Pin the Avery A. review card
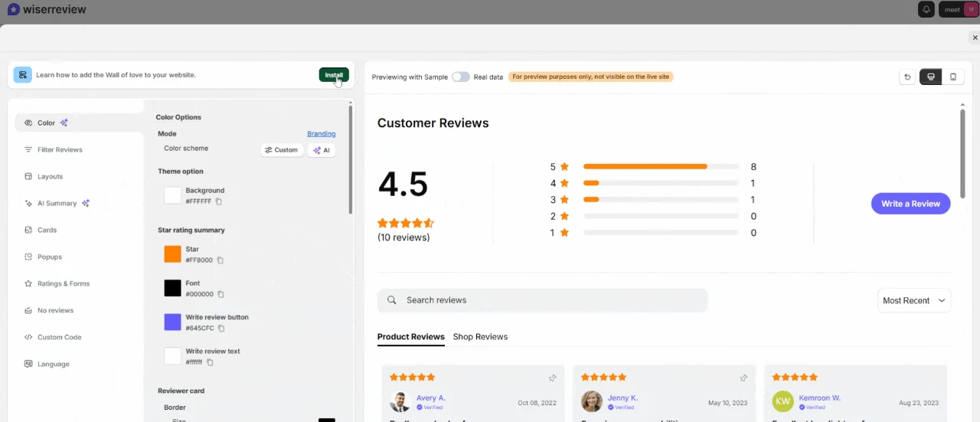The image size is (980, 422). click(552, 378)
